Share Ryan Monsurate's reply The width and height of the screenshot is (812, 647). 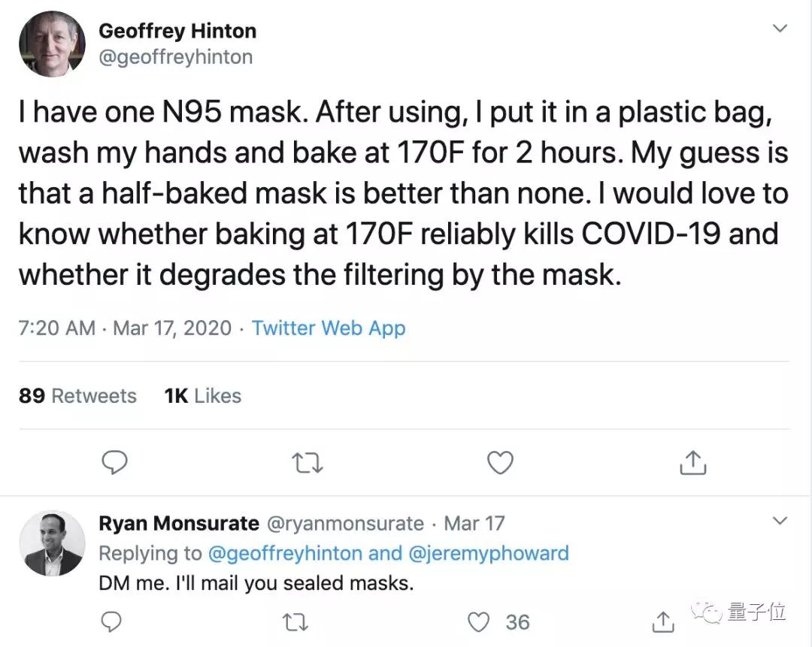(x=663, y=621)
